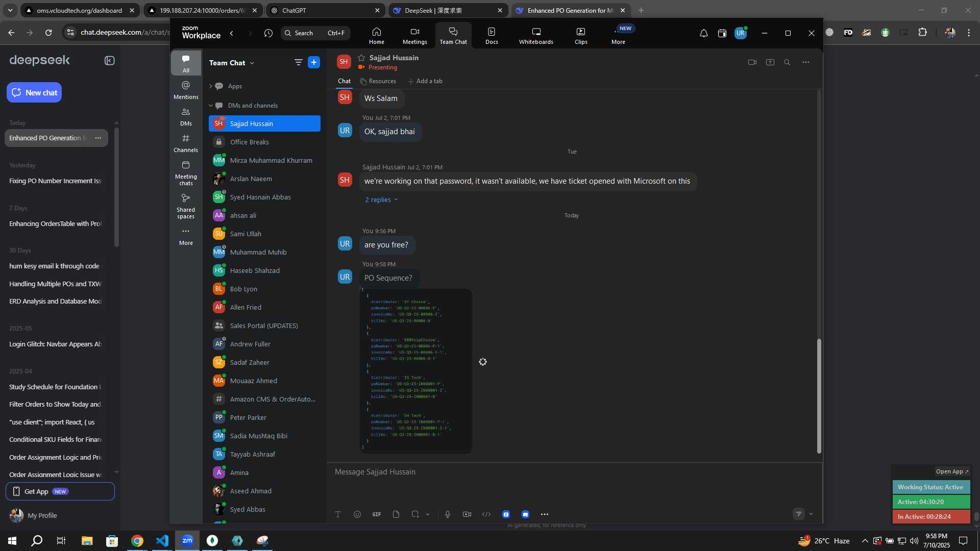Click Open App link in tracker widget

952,471
